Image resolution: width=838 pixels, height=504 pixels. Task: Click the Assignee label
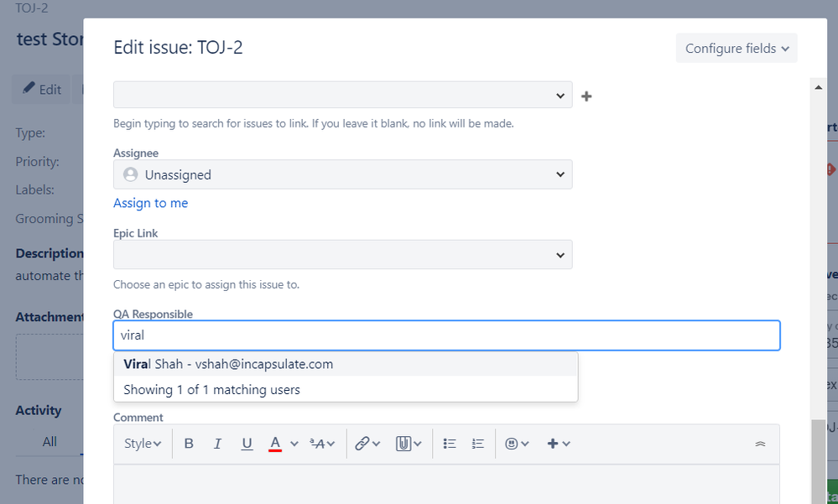[136, 153]
